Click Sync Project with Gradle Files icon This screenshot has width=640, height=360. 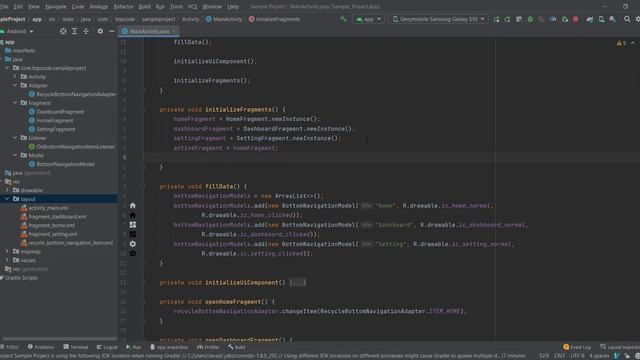click(590, 19)
